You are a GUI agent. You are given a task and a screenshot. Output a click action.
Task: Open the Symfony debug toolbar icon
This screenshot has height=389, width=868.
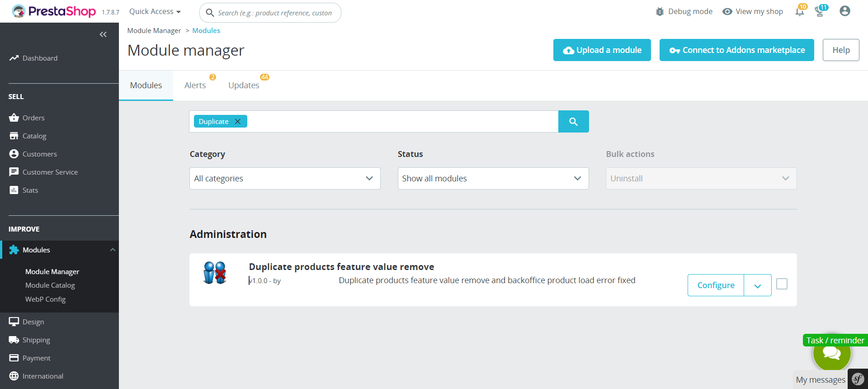click(x=858, y=379)
